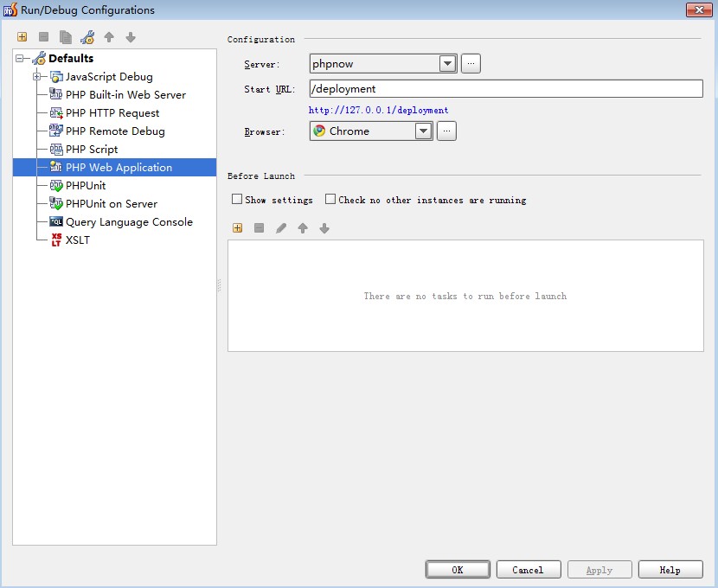Select PHP Script item
Image resolution: width=718 pixels, height=588 pixels.
(x=92, y=150)
